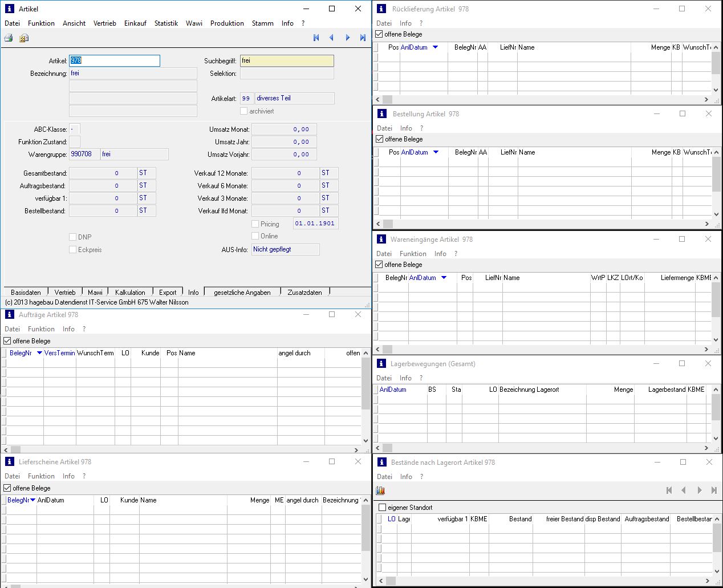Switch to Kalkulation tab
Viewport: 723px width, 588px height.
click(130, 293)
